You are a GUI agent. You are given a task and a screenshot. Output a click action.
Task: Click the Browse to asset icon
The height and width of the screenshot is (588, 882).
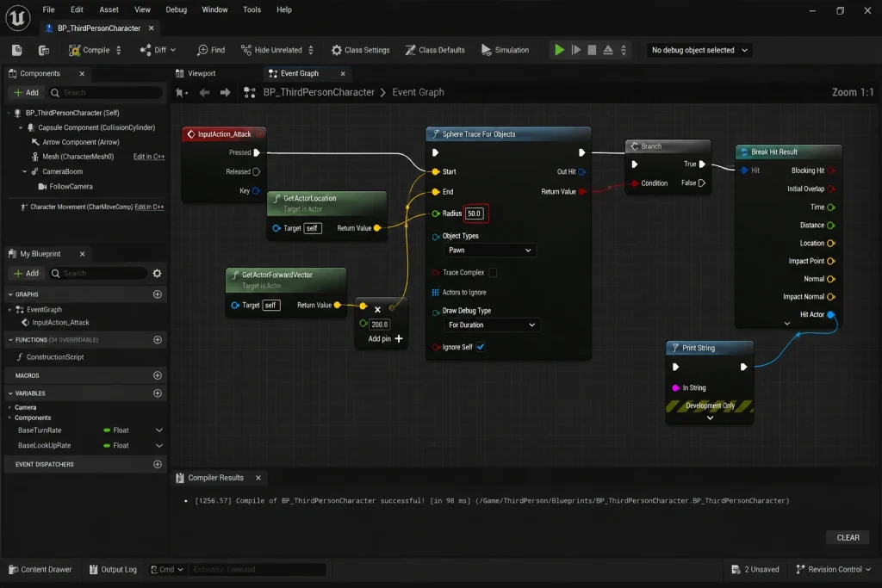coord(44,50)
